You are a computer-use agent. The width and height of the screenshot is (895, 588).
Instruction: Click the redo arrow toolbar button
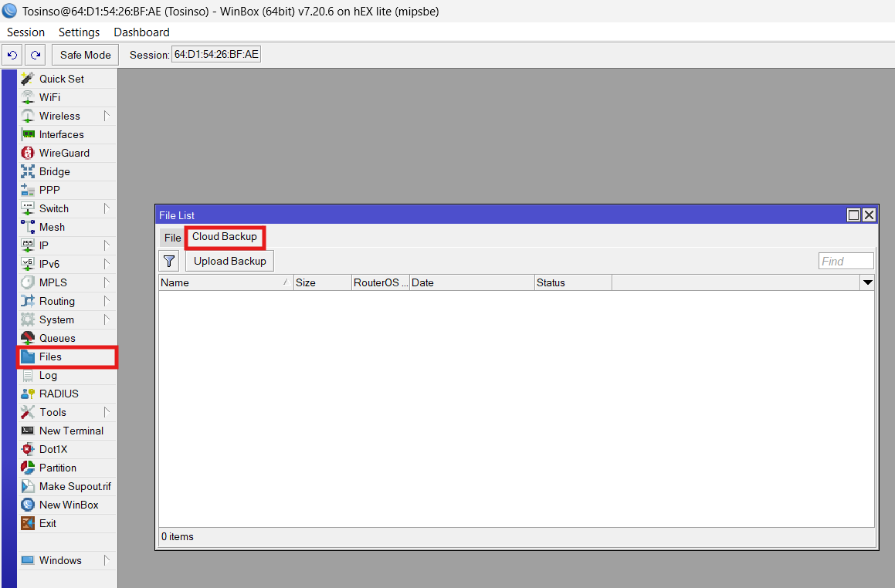(36, 55)
